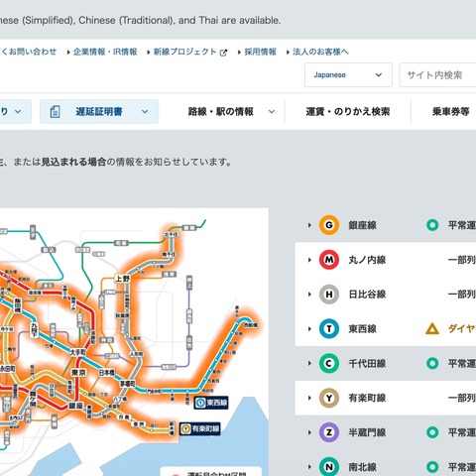476x476 pixels.
Task: Click the 有楽町線 line name text
Action: (x=367, y=398)
